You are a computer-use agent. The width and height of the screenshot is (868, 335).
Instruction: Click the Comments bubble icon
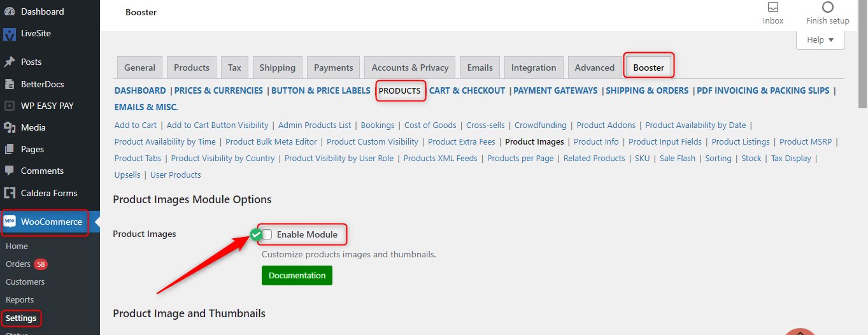pos(10,171)
